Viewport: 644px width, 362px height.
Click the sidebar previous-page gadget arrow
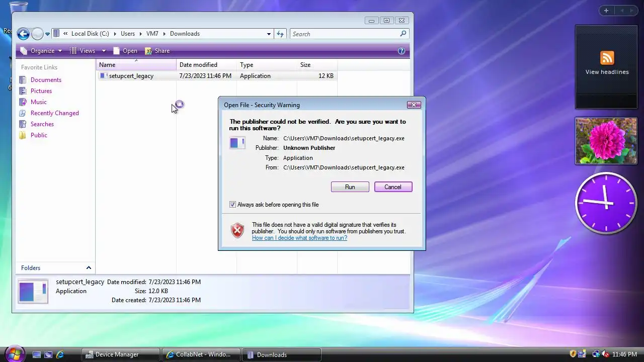[x=621, y=11]
